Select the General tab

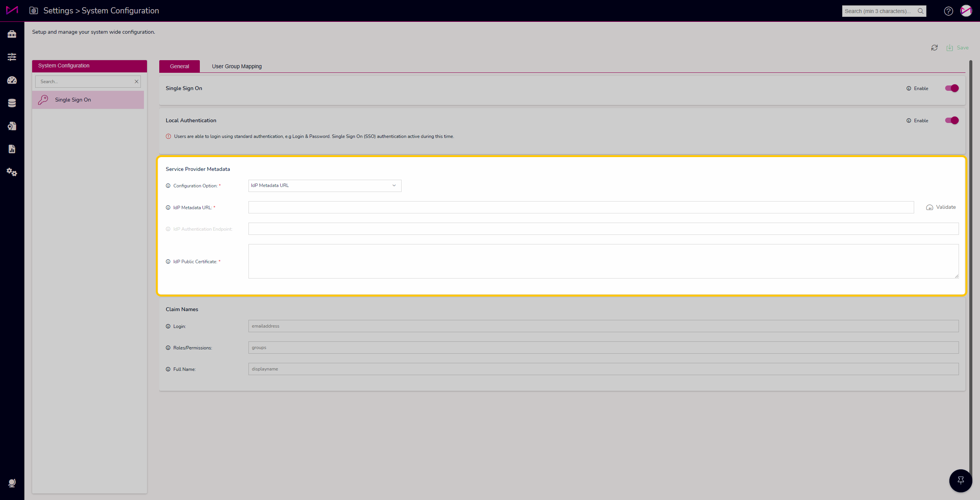[x=179, y=66]
